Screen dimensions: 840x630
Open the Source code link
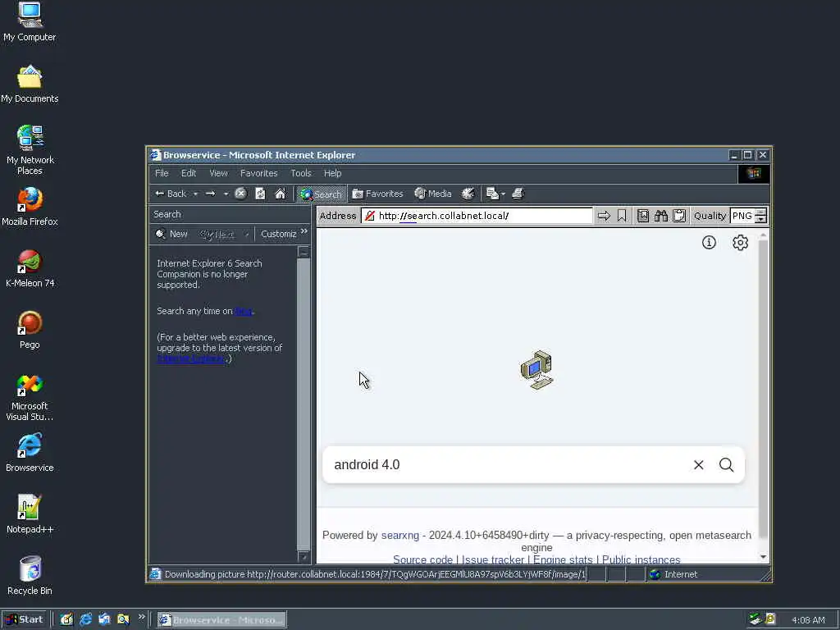click(422, 559)
